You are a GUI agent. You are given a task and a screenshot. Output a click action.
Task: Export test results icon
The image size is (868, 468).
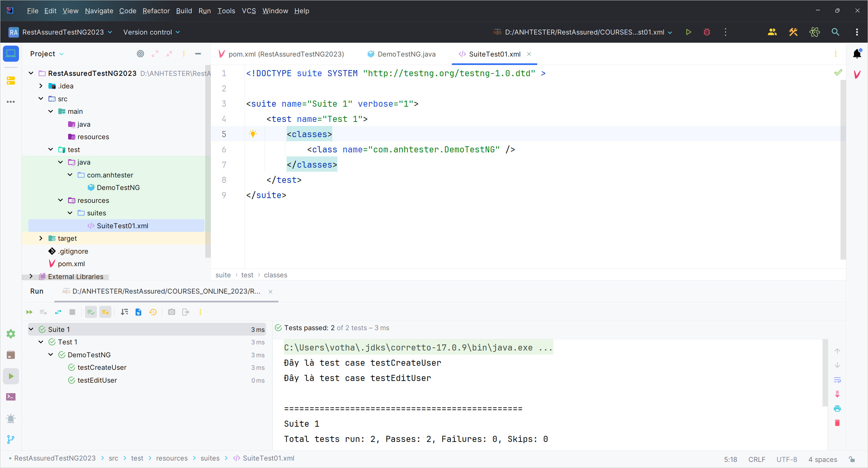(186, 312)
